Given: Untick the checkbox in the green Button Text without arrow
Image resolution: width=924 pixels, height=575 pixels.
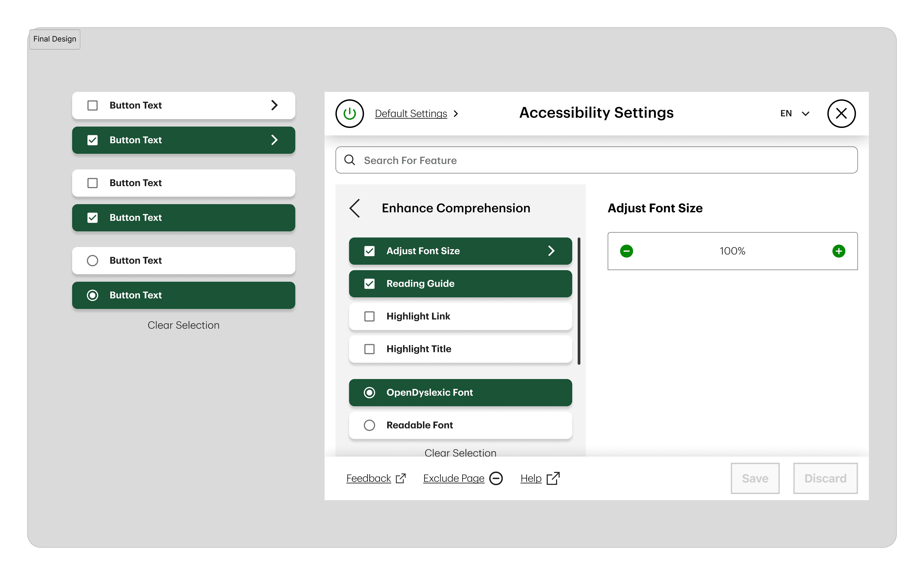Looking at the screenshot, I should tap(92, 218).
